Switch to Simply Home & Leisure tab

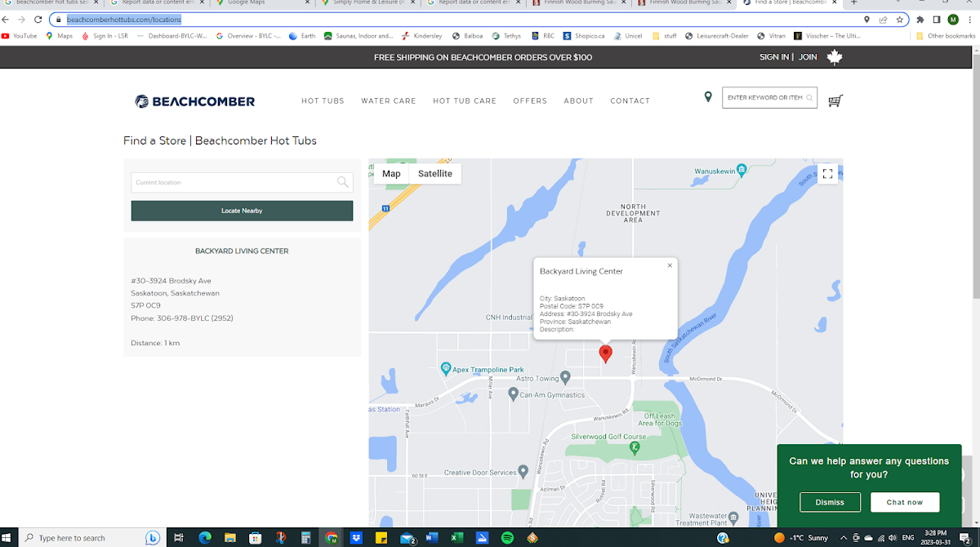coord(367,3)
